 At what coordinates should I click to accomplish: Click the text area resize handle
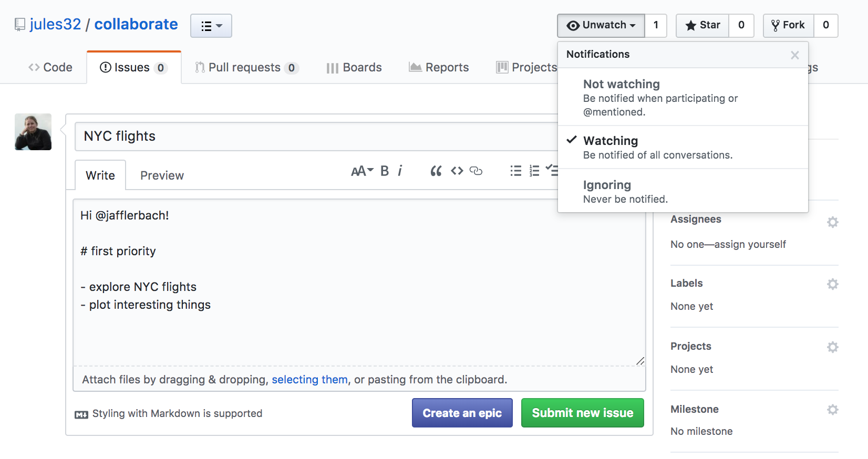640,361
